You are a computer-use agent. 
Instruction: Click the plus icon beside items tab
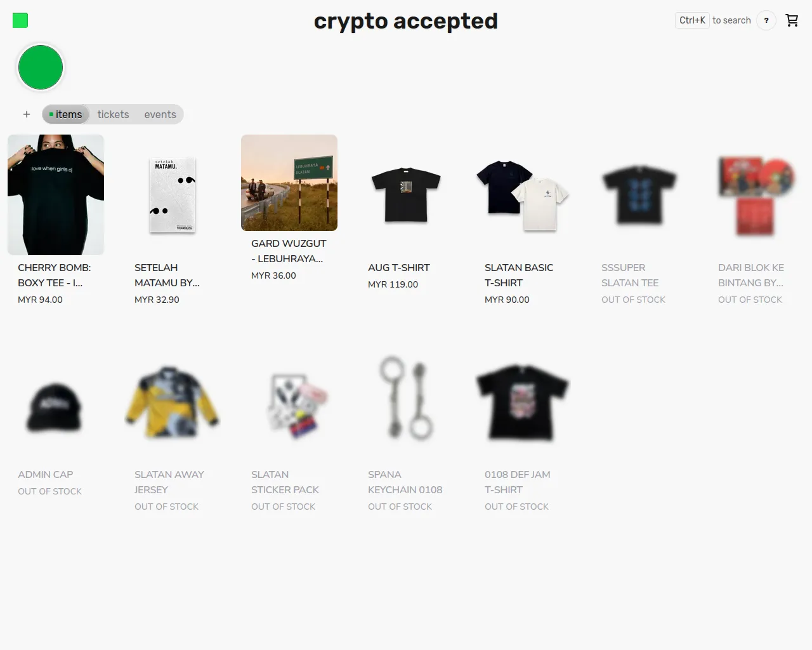27,114
